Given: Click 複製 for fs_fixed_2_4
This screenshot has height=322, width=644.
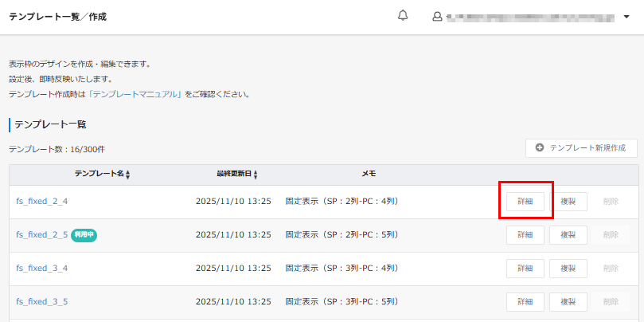Looking at the screenshot, I should point(568,202).
